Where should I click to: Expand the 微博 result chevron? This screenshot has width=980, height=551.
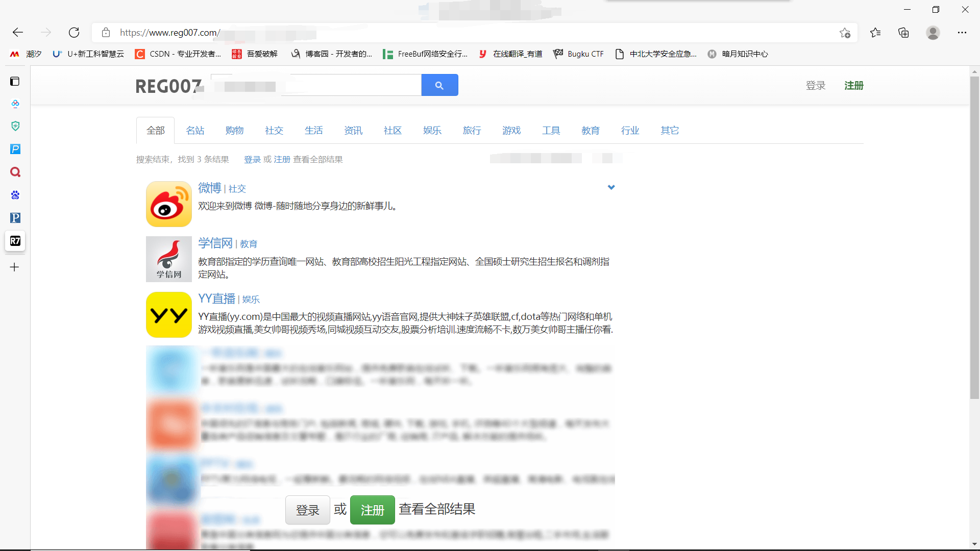tap(611, 187)
